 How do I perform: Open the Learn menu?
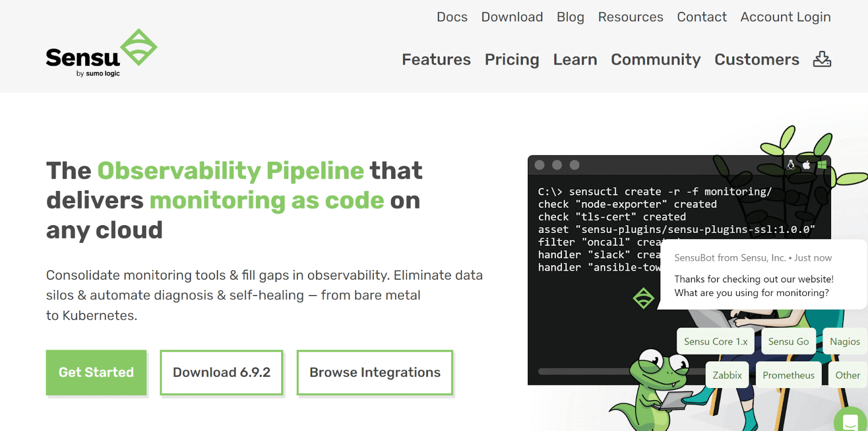click(x=575, y=59)
